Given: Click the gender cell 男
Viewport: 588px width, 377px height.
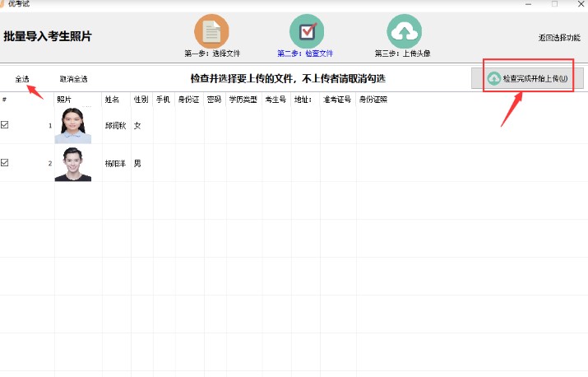Looking at the screenshot, I should point(137,163).
